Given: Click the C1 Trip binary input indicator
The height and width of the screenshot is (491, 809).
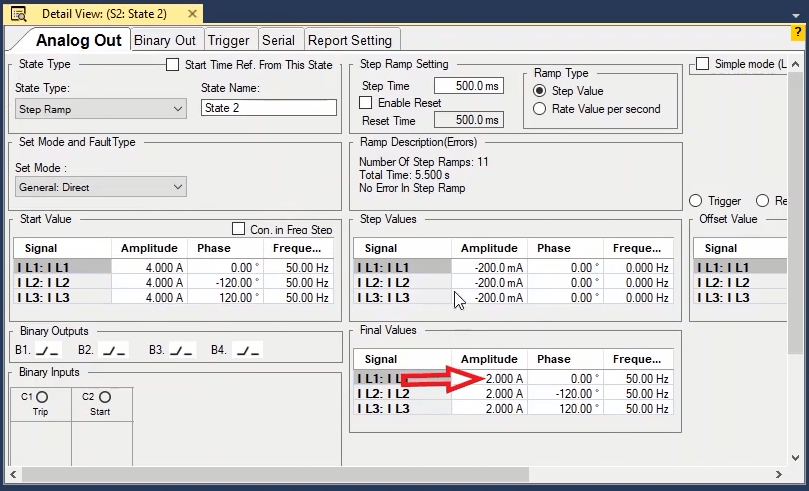Looking at the screenshot, I should click(42, 397).
